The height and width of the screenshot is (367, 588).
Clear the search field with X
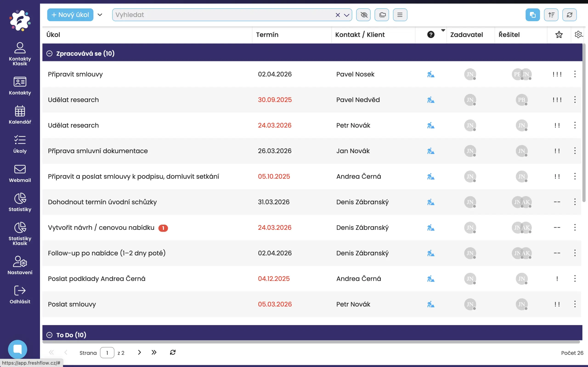point(337,15)
